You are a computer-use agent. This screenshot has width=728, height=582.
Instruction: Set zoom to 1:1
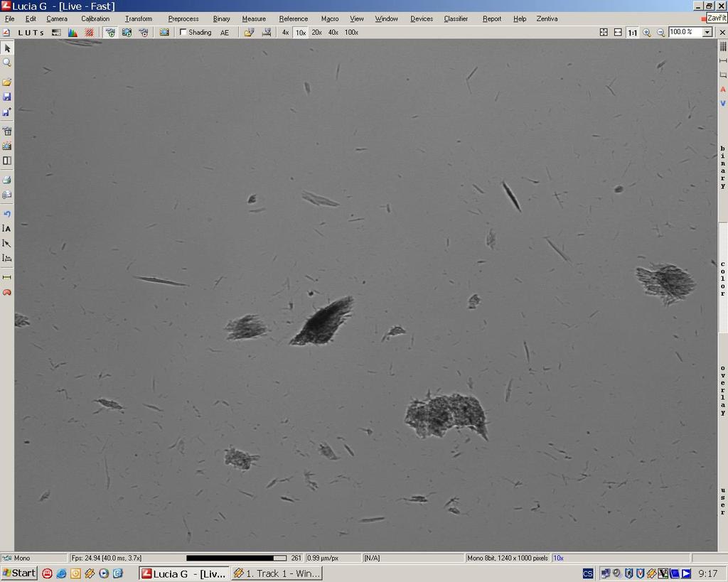coord(632,33)
